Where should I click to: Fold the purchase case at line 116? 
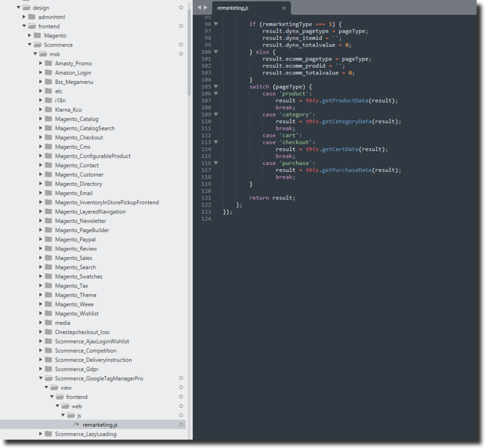216,163
